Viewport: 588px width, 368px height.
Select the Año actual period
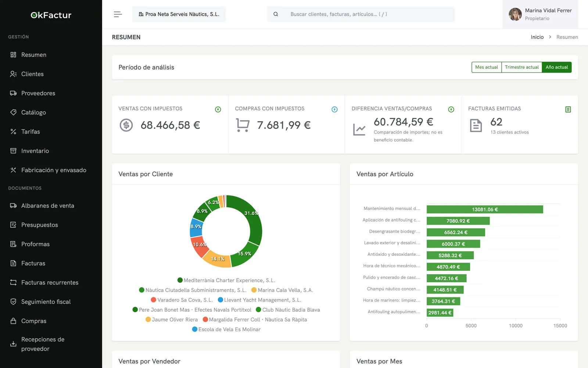coord(556,67)
